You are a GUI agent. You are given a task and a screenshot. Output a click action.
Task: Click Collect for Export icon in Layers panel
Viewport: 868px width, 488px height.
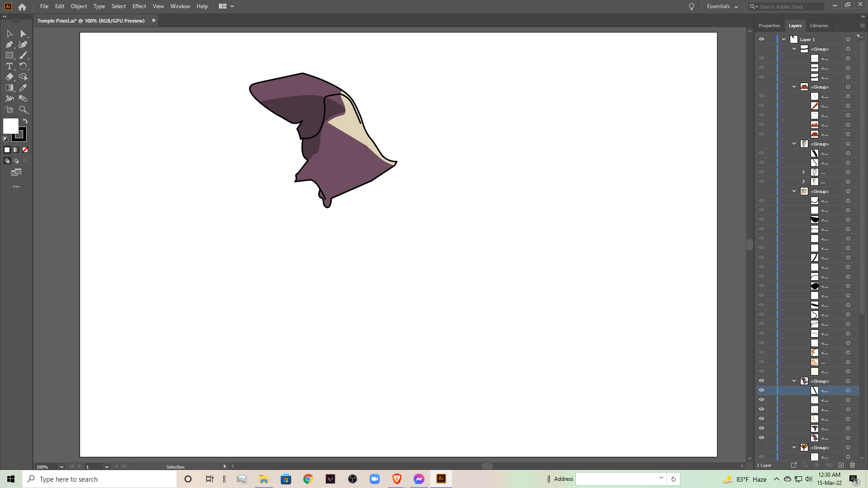click(793, 465)
